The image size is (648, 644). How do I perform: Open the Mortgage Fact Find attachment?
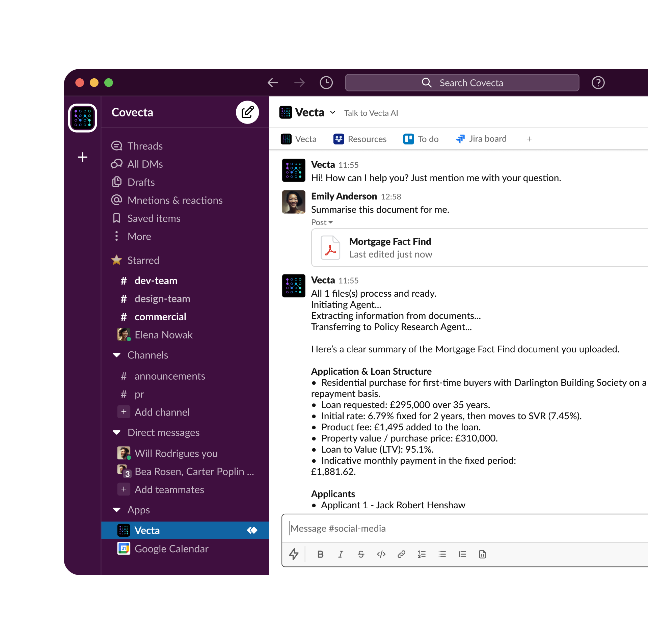point(390,248)
